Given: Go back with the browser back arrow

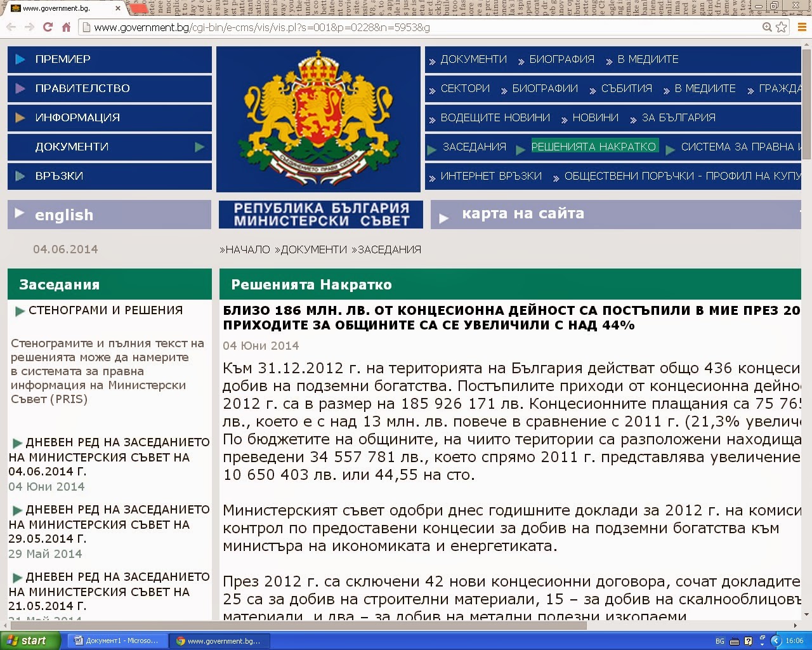Looking at the screenshot, I should pyautogui.click(x=11, y=27).
